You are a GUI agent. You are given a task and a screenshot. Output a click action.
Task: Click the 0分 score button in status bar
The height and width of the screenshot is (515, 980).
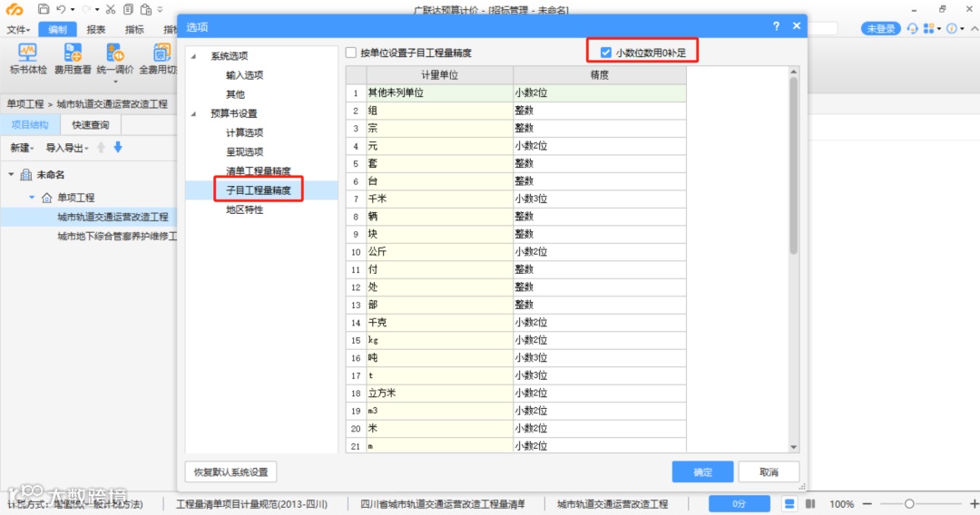[x=740, y=504]
